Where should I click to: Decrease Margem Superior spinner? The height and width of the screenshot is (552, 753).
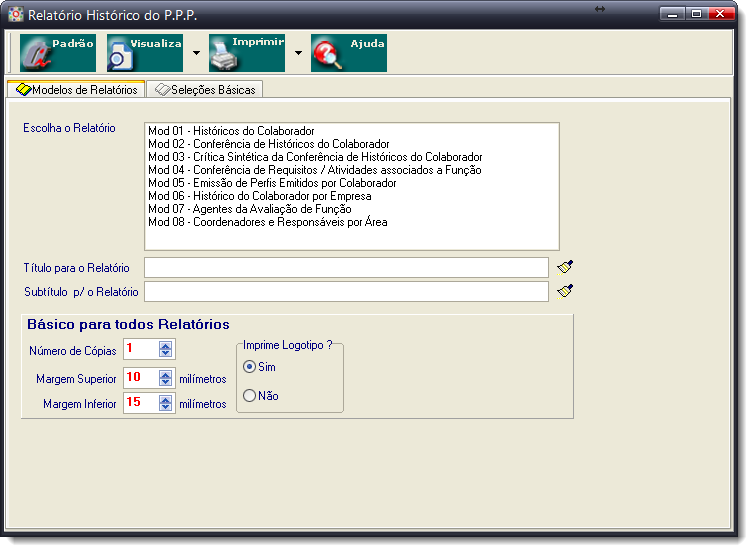tap(165, 382)
